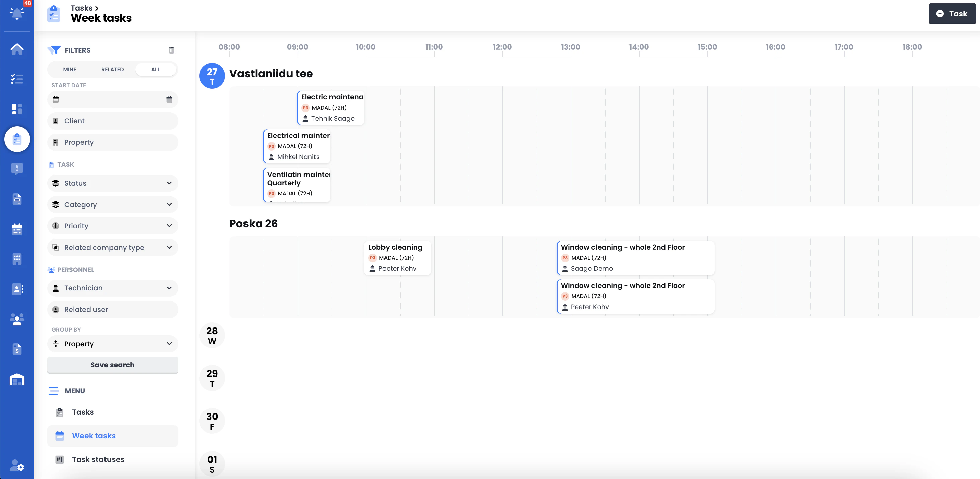Open the task checklist icon in sidebar
Screen dimensions: 980x479
(17, 79)
